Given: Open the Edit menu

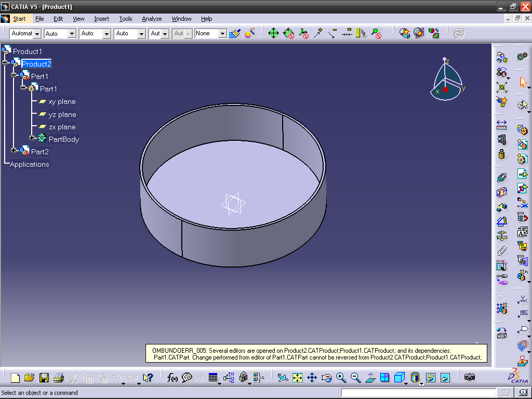Looking at the screenshot, I should click(x=58, y=19).
